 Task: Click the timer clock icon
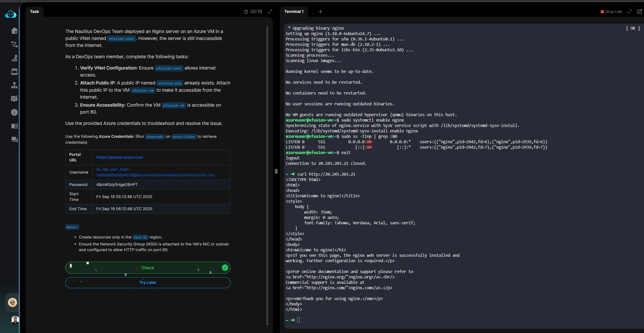click(246, 12)
